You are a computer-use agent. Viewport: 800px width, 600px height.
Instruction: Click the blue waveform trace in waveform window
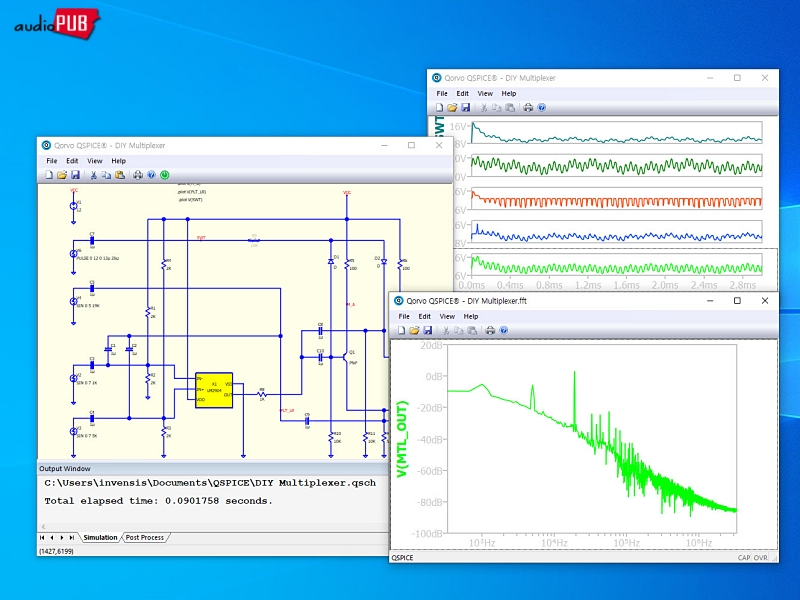point(616,235)
